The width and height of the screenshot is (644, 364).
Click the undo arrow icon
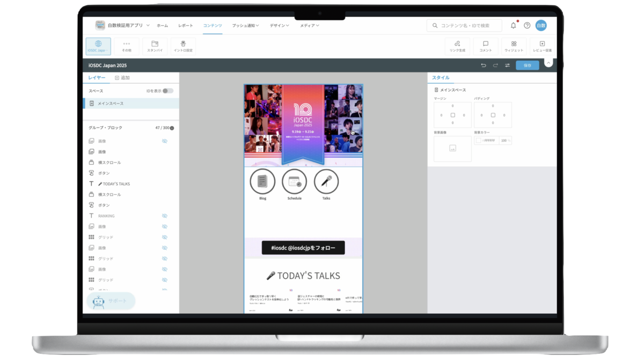click(482, 64)
